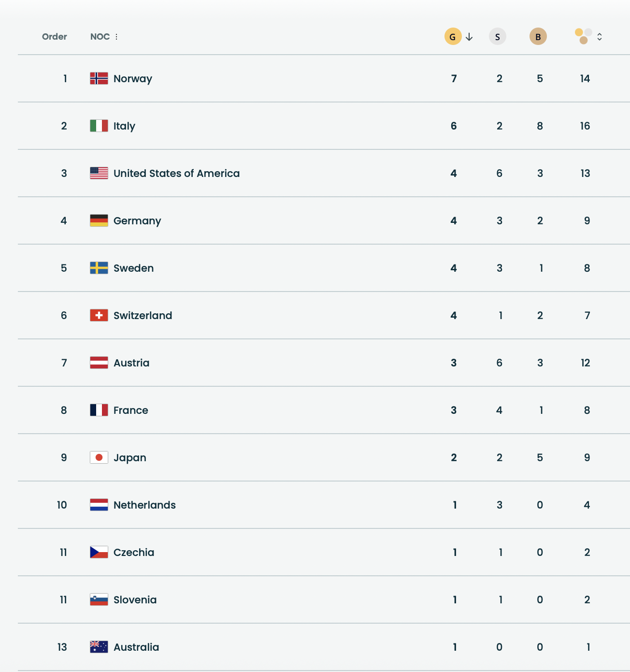Viewport: 630px width, 672px height.
Task: Click the Switzerland flag icon
Action: pyautogui.click(x=99, y=315)
